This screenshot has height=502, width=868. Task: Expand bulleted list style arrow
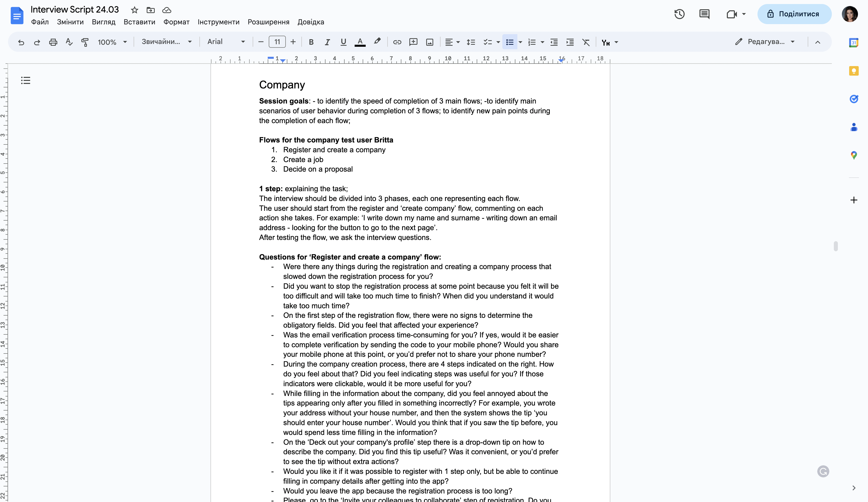tap(520, 42)
